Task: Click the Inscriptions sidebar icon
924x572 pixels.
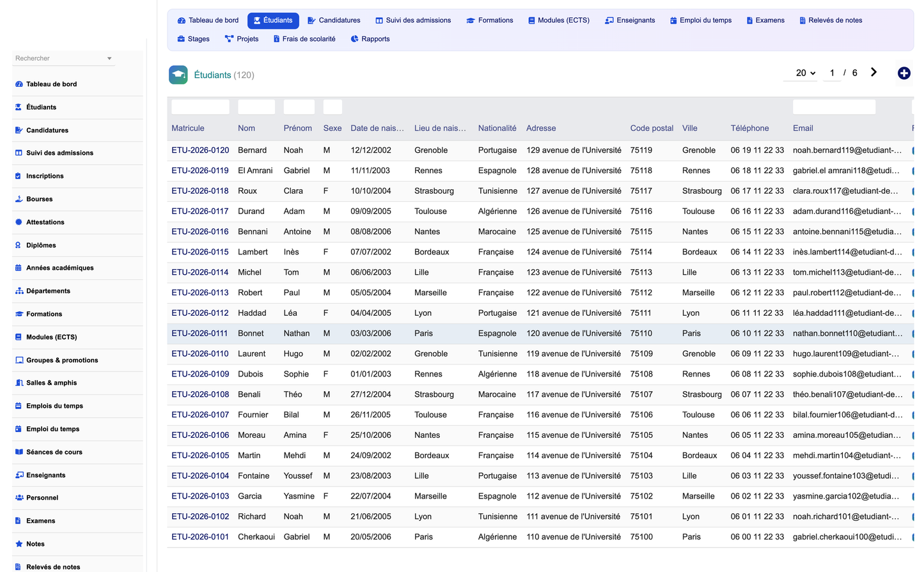Action: point(19,176)
